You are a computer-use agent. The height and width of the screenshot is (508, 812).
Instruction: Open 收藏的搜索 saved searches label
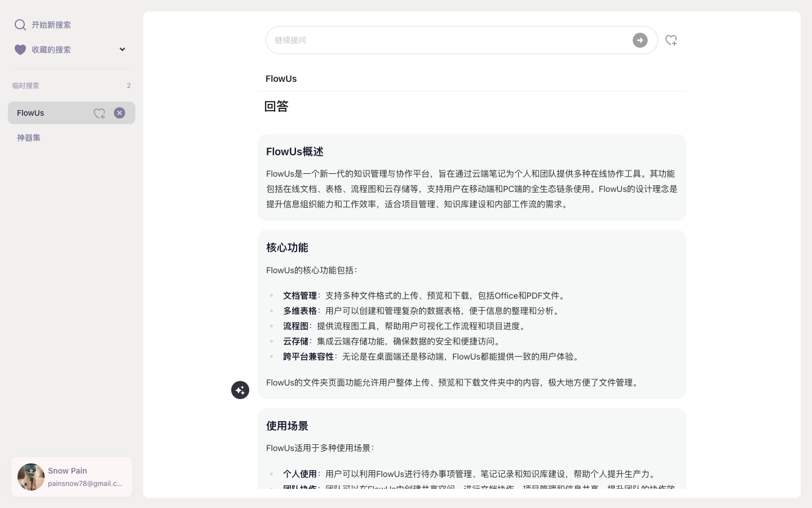[x=51, y=50]
